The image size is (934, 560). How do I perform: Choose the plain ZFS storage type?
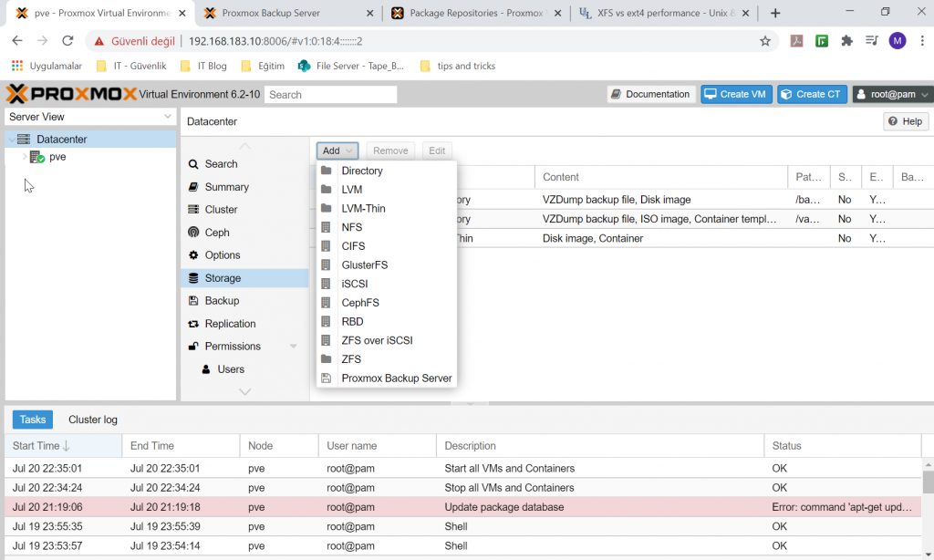(x=387, y=359)
